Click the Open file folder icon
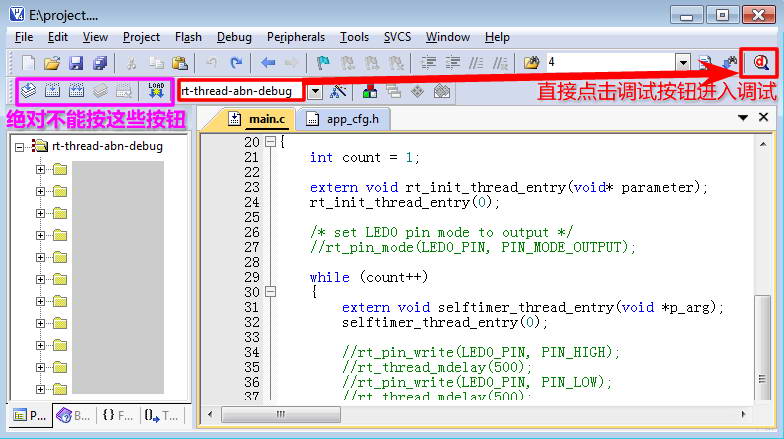The width and height of the screenshot is (784, 439). point(53,62)
